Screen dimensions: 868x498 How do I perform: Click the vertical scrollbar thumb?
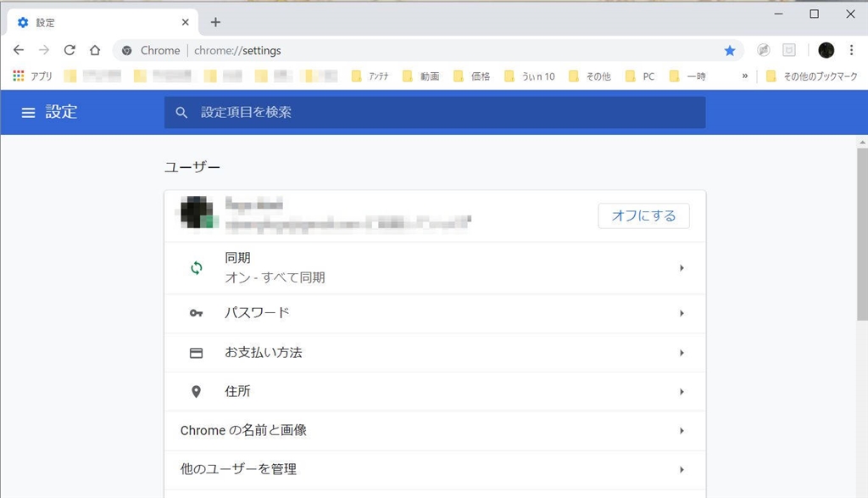862,234
